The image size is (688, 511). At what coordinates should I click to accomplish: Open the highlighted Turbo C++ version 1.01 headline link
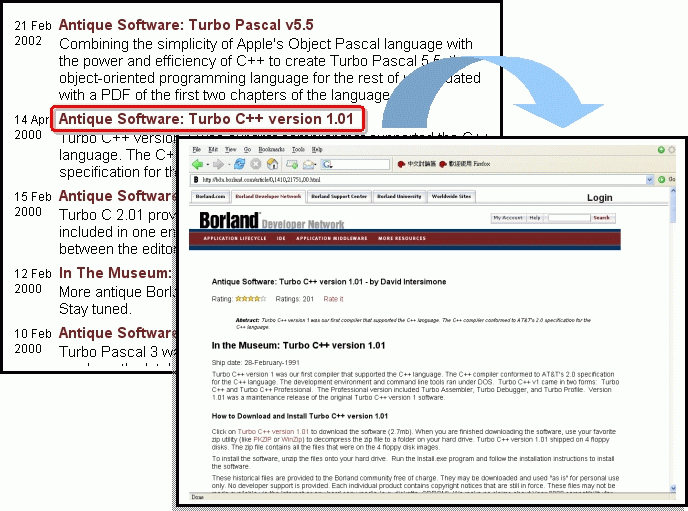pyautogui.click(x=206, y=119)
